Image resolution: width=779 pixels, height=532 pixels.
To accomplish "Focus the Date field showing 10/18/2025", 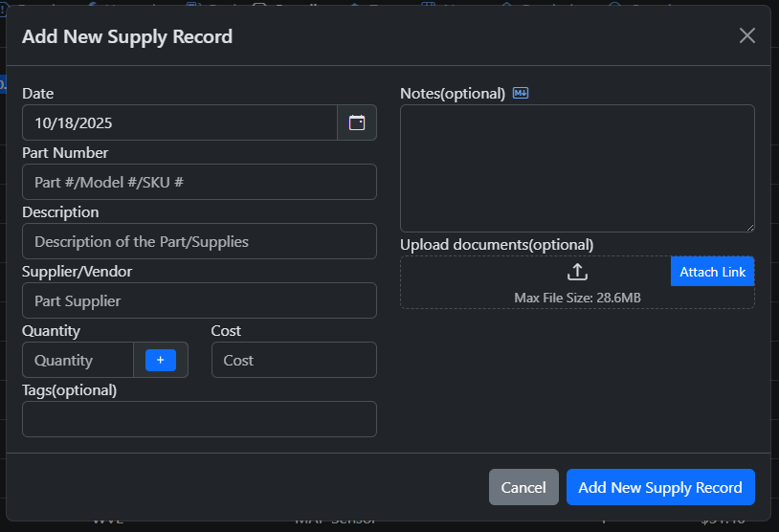I will (180, 122).
